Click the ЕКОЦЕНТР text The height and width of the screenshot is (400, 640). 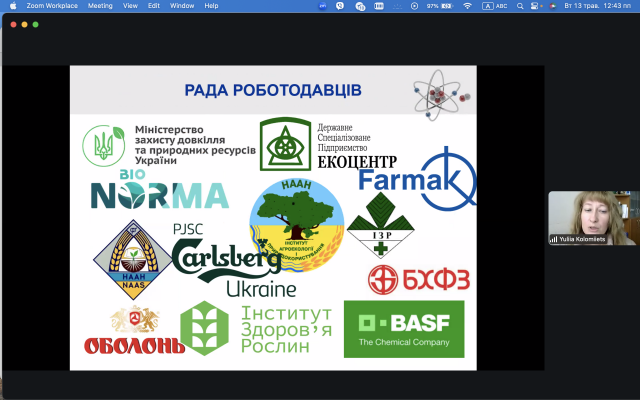point(357,162)
